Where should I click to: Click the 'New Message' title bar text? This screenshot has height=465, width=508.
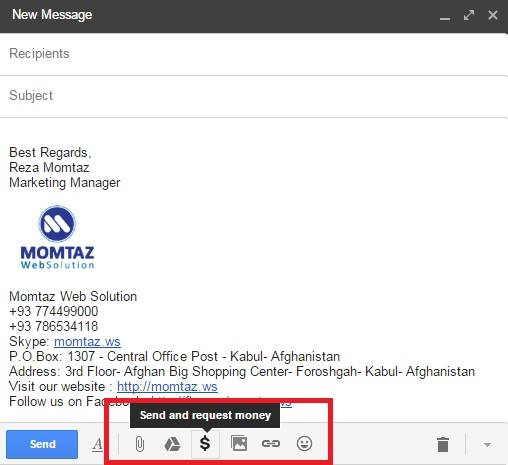click(x=52, y=15)
